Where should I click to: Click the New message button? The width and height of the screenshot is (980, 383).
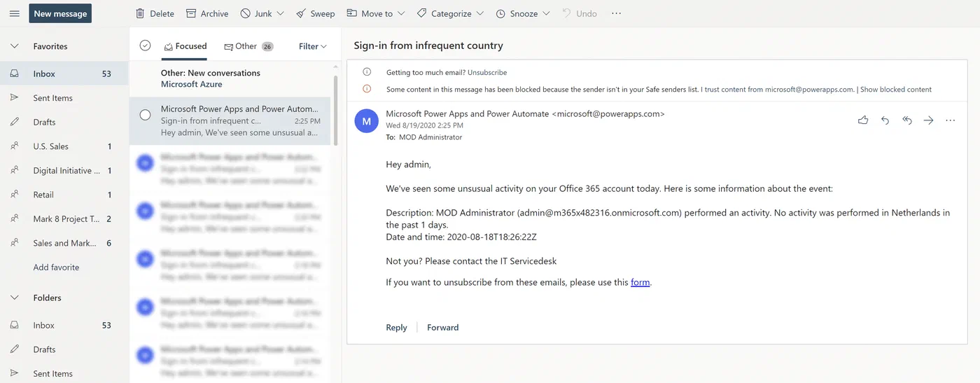pos(60,13)
